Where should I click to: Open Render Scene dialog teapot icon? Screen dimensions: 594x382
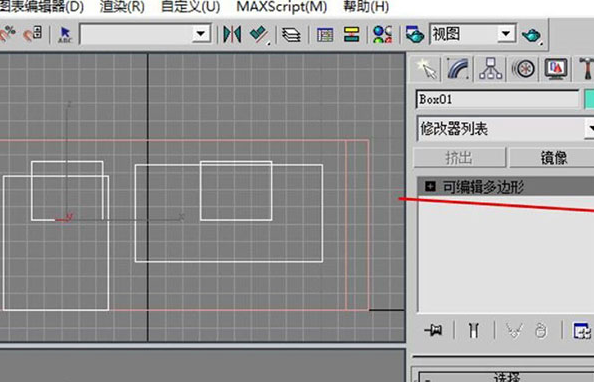[414, 34]
